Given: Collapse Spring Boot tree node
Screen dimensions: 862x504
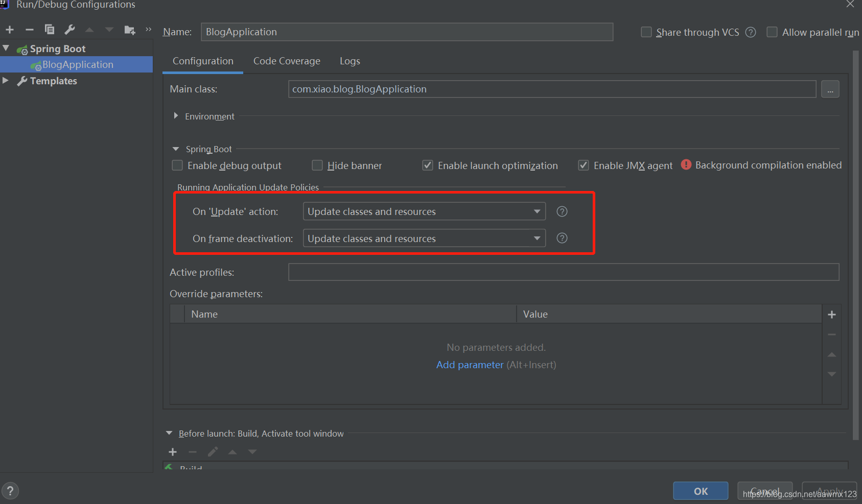Looking at the screenshot, I should point(6,48).
